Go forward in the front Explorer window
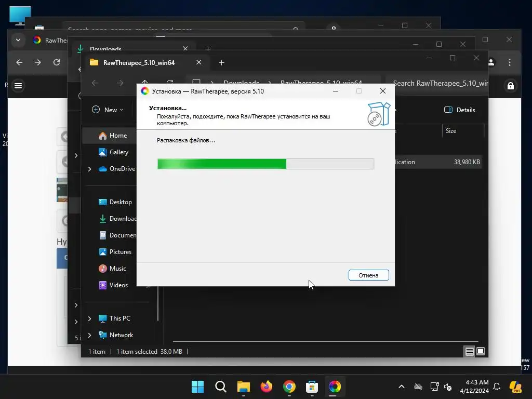Screen dimensions: 532x399 120,83
